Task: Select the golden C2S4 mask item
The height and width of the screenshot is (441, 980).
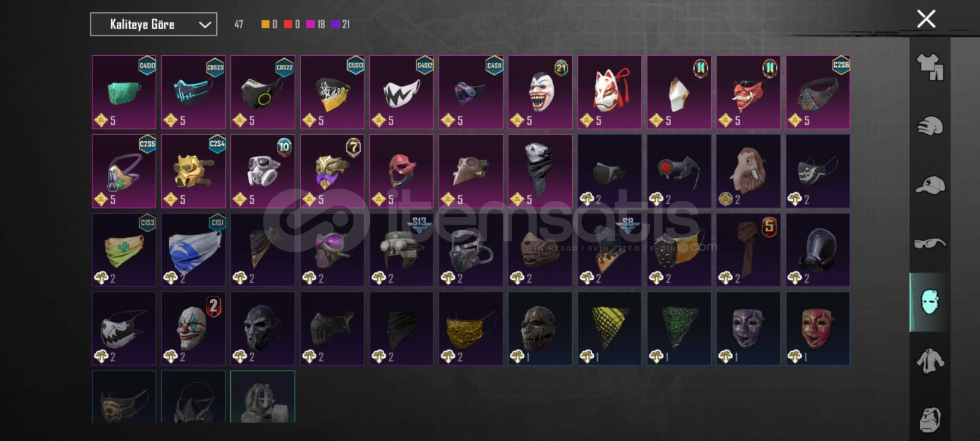Action: (194, 171)
